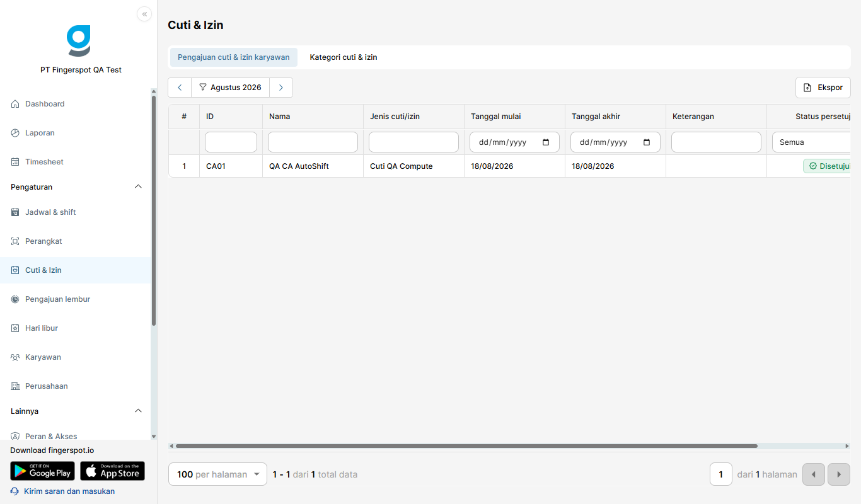Focus the Jenis cuti/izin filter field

(x=413, y=142)
